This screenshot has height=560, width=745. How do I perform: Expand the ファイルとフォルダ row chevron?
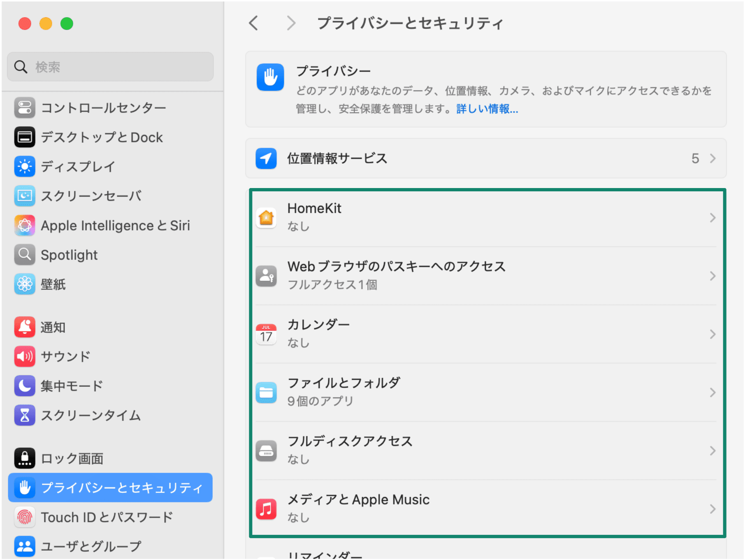tap(713, 393)
